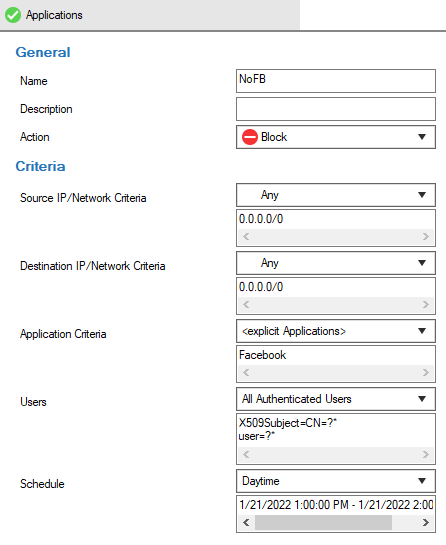Open the explicit Applications dropdown
The image size is (446, 545).
(x=422, y=331)
